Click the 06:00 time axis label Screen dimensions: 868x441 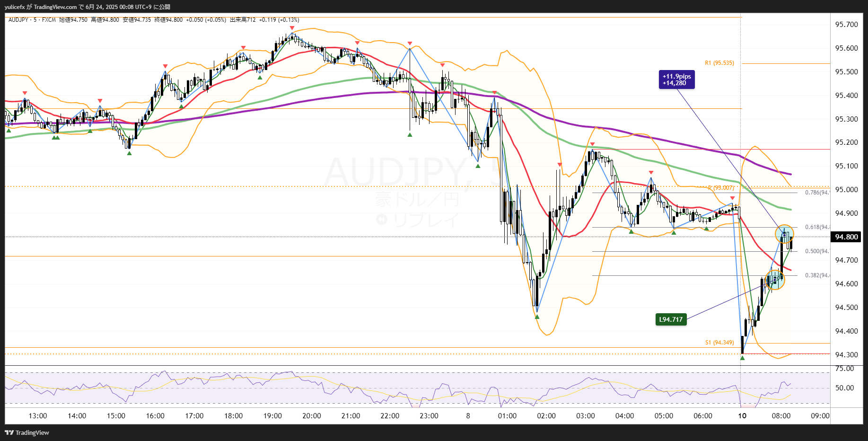click(x=703, y=416)
